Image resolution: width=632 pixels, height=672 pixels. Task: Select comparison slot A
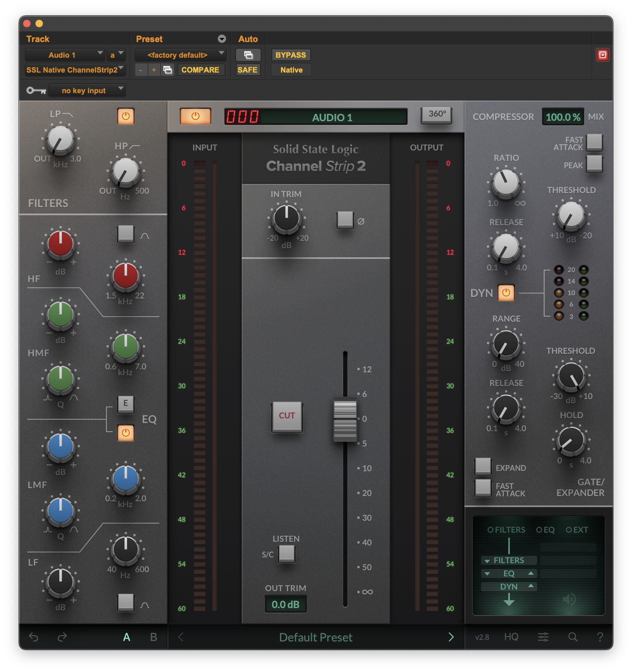(127, 637)
